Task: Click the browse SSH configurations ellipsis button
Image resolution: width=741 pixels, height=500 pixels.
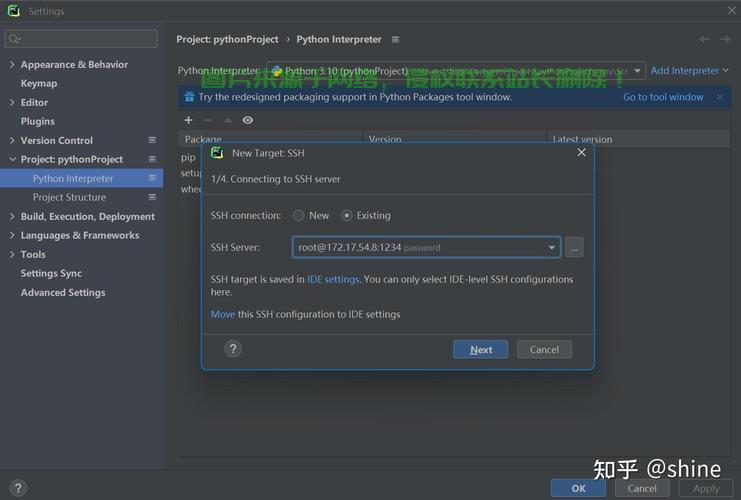Action: point(574,248)
